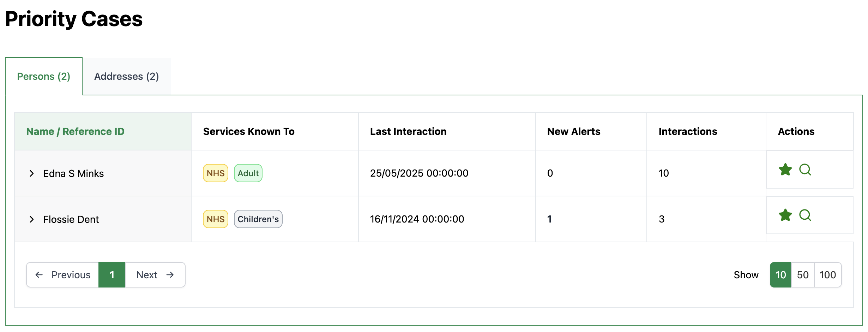
Task: Show 10 rows per page
Action: [780, 275]
